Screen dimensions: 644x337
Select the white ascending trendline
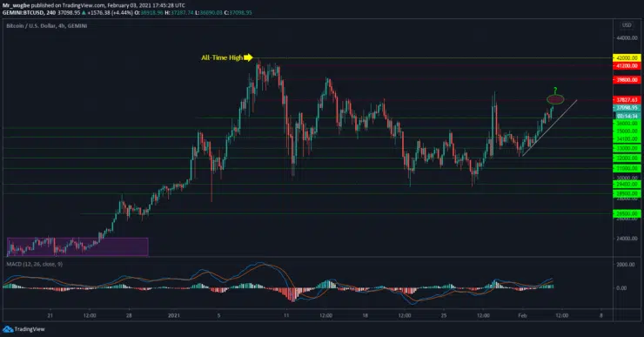click(549, 128)
